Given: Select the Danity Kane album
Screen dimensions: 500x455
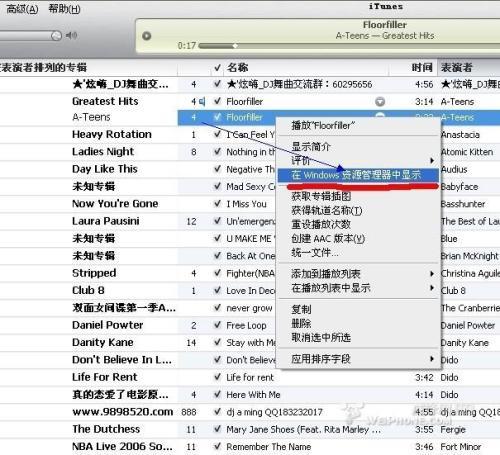Looking at the screenshot, I should point(103,342).
